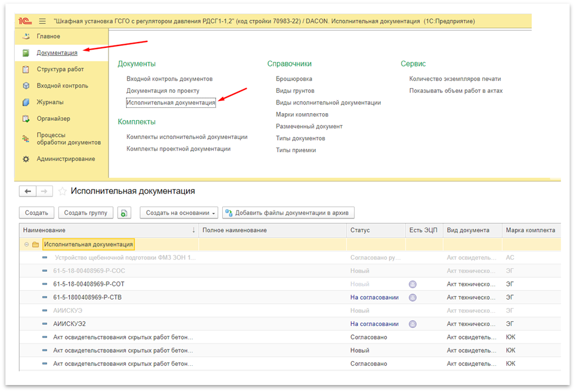This screenshot has width=575, height=392.
Task: Open the Документация section in sidebar
Action: (x=57, y=53)
